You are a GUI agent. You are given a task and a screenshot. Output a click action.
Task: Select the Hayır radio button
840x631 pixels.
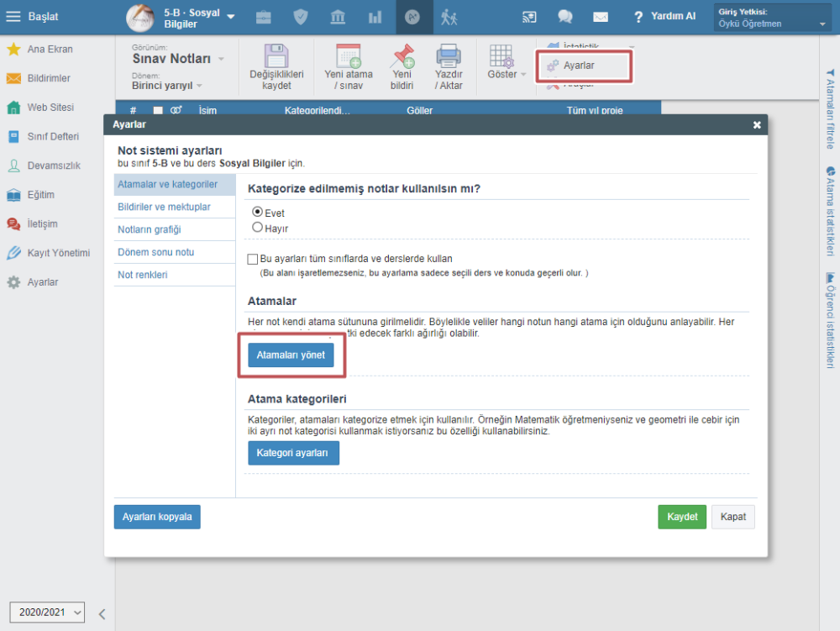pyautogui.click(x=258, y=228)
